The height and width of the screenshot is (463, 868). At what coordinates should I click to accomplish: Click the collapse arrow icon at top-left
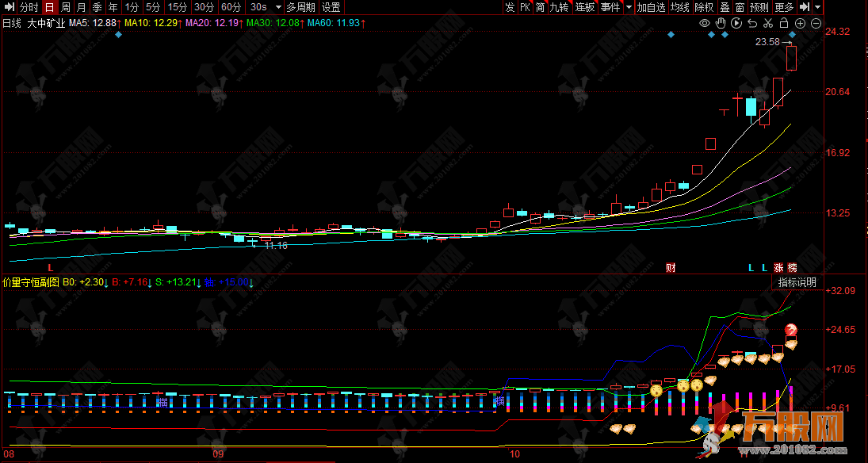9,7
